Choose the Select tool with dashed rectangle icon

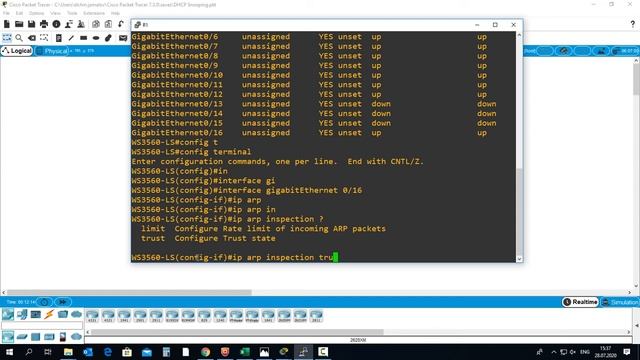click(7, 38)
